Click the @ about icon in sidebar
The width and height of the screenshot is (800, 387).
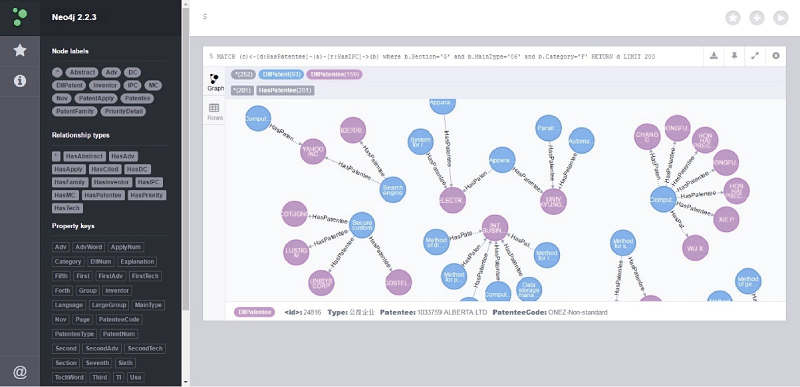pyautogui.click(x=20, y=372)
